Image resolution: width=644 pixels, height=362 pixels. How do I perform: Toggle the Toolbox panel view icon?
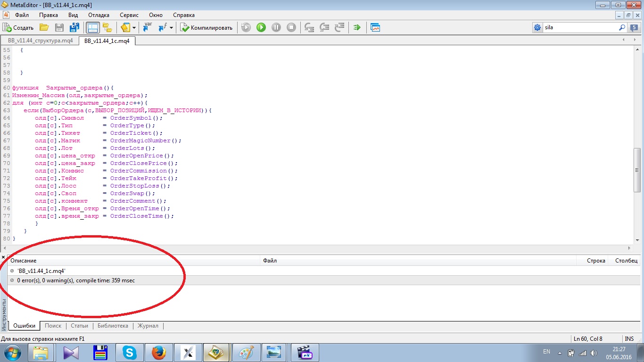pos(92,28)
